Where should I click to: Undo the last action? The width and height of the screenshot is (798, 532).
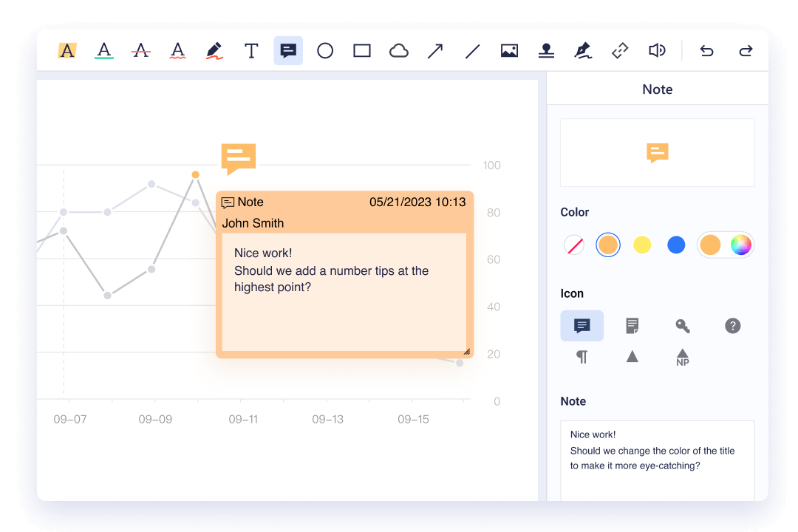(707, 51)
